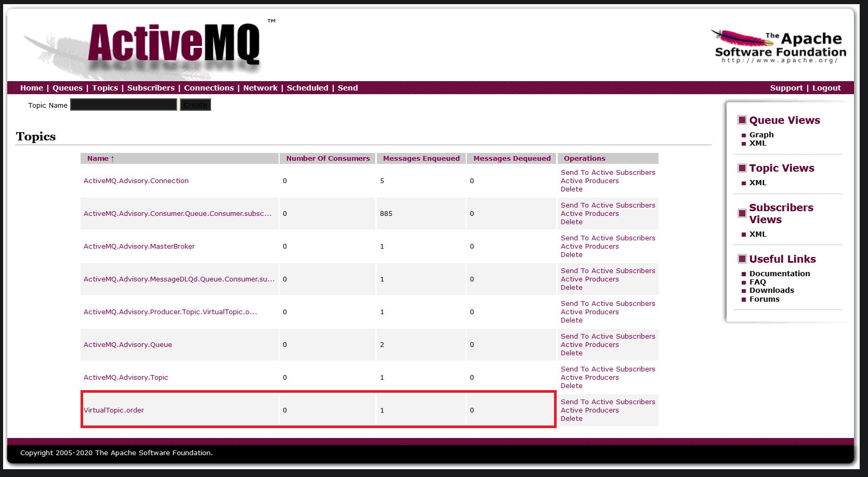Open the Network page
Screen dimensions: 868x477
pos(260,88)
